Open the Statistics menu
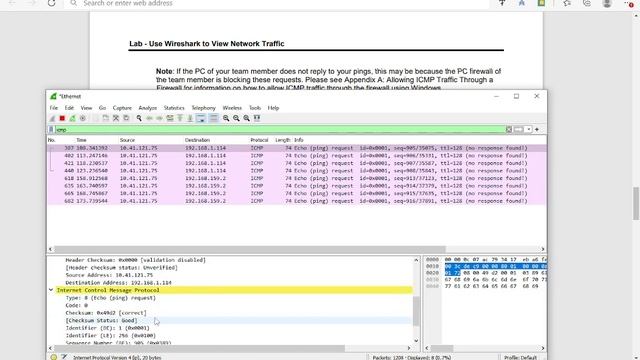Image resolution: width=640 pixels, height=360 pixels. coord(174,108)
